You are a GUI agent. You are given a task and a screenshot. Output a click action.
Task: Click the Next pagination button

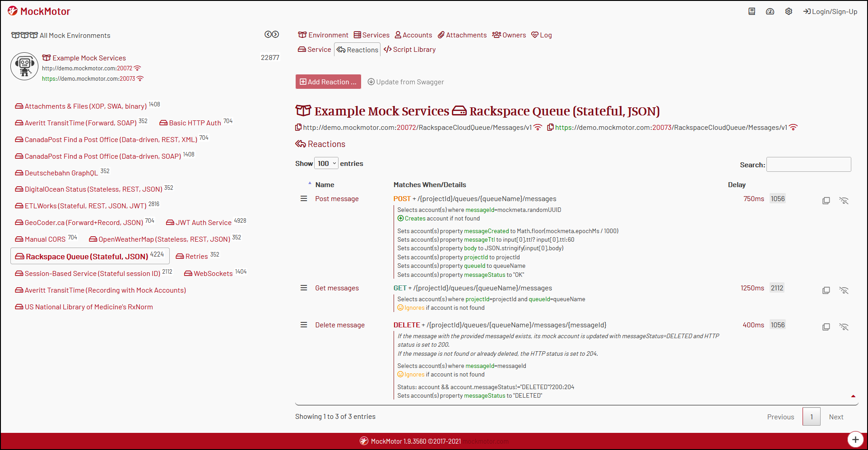click(x=836, y=417)
